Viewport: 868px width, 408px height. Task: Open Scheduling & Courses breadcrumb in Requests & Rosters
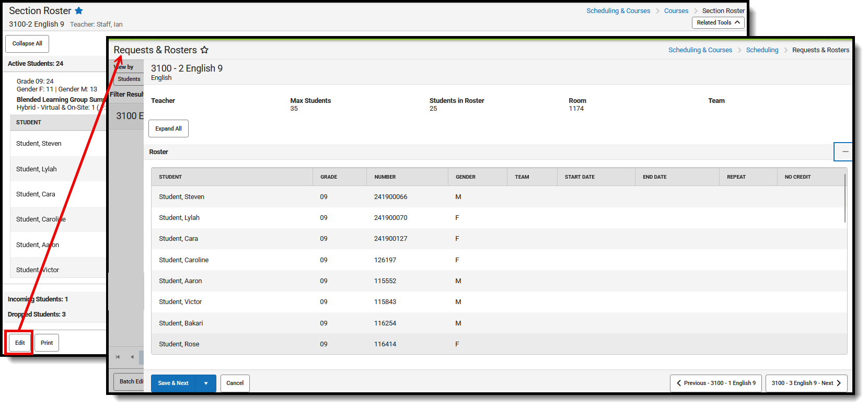pyautogui.click(x=700, y=50)
